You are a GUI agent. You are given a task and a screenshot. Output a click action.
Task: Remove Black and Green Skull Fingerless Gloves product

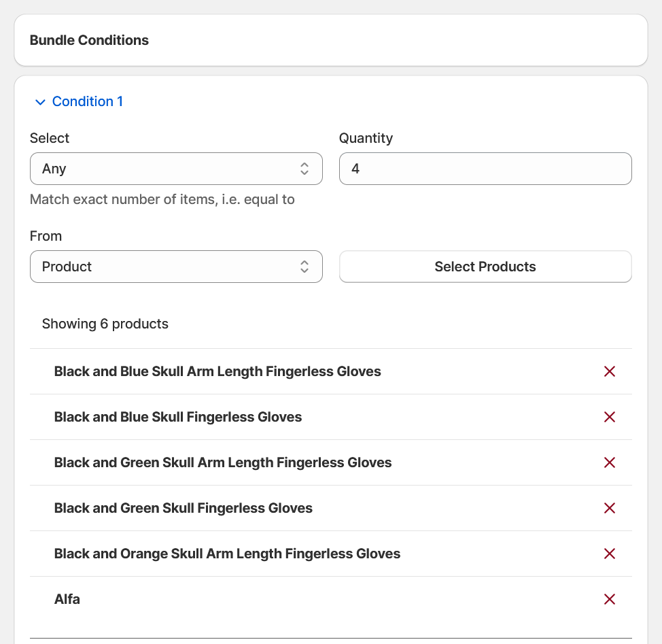pos(610,508)
